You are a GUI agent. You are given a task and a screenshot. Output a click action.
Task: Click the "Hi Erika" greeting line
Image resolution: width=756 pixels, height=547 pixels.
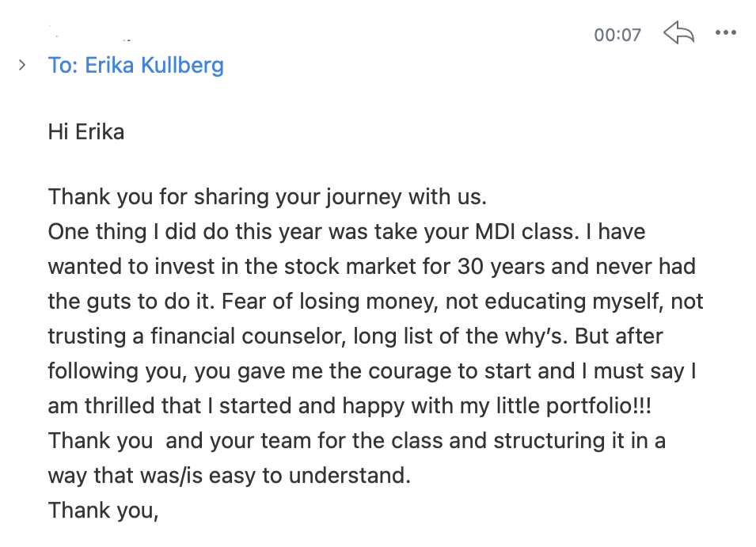(x=85, y=131)
